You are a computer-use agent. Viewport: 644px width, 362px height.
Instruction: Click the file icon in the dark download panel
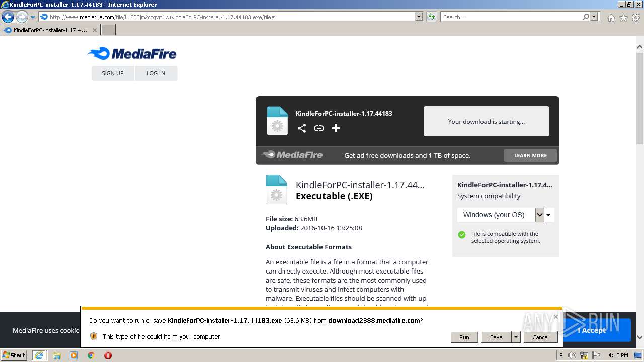277,121
